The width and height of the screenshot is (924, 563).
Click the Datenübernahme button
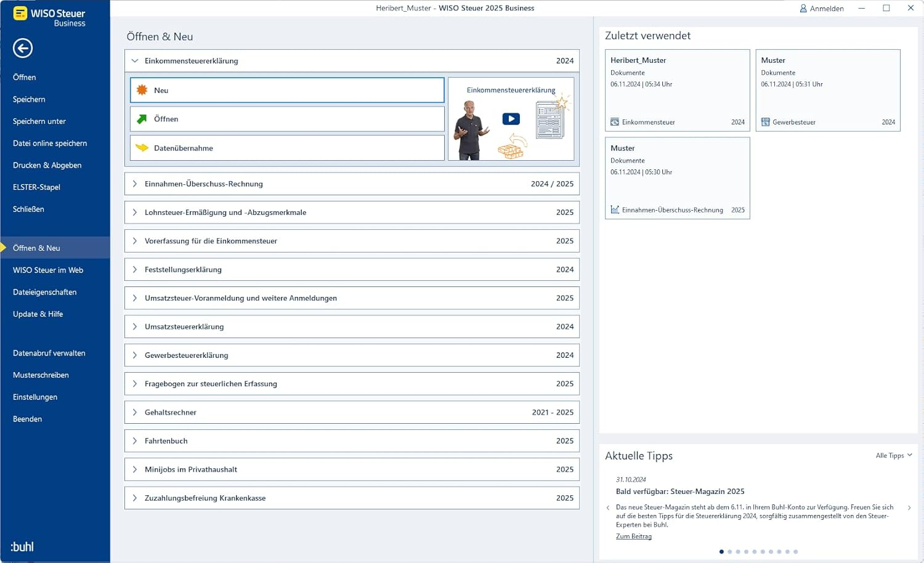point(287,148)
